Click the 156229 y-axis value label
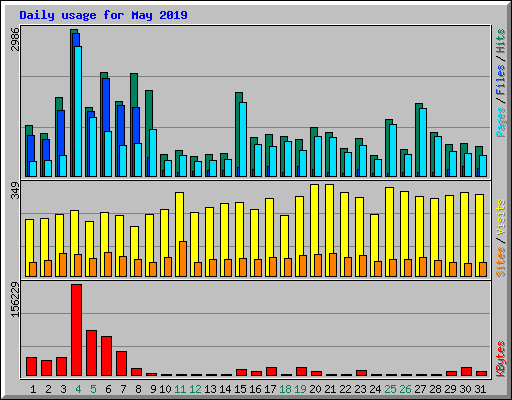Image resolution: width=512 pixels, height=400 pixels. click(x=15, y=300)
